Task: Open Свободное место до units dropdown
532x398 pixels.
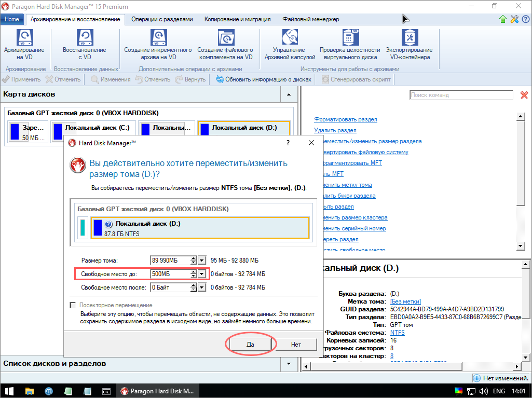Action: coord(201,274)
